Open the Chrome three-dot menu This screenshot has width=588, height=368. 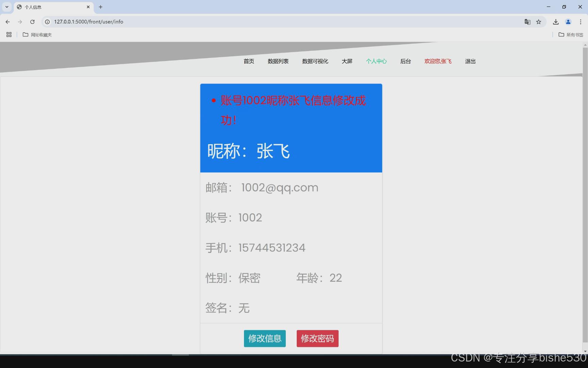580,21
